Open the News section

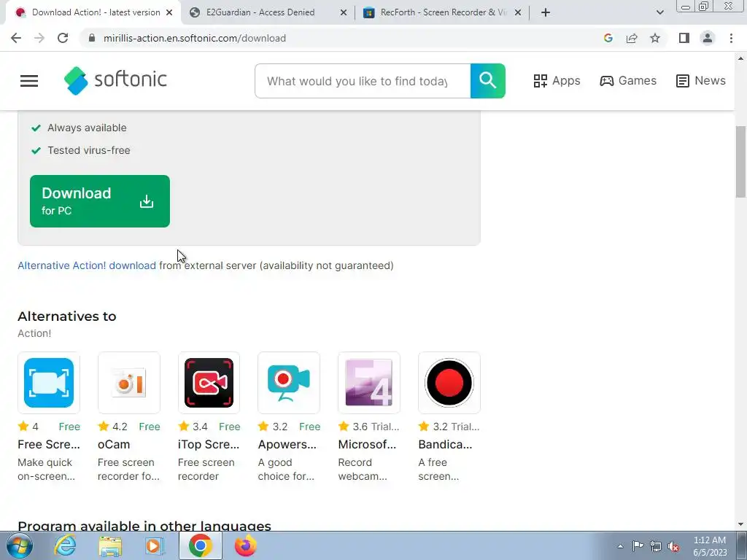click(x=701, y=81)
